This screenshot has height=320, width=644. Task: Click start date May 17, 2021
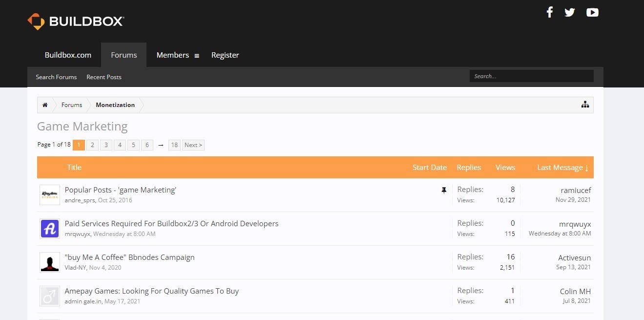tap(122, 301)
